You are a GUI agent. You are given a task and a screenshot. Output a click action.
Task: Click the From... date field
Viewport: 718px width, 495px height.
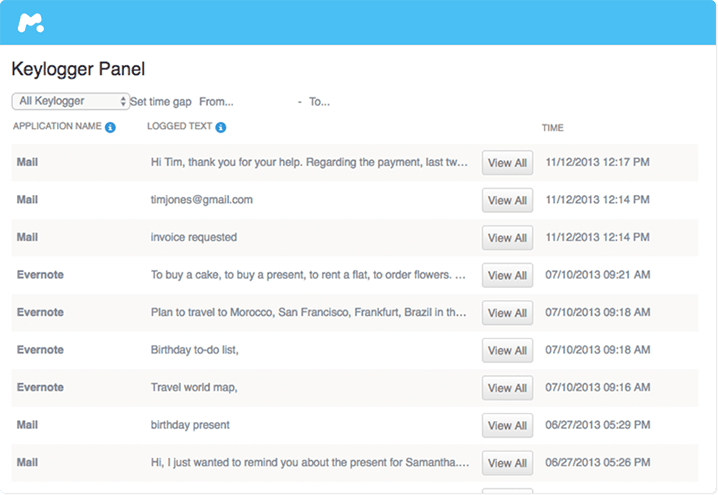[x=216, y=102]
